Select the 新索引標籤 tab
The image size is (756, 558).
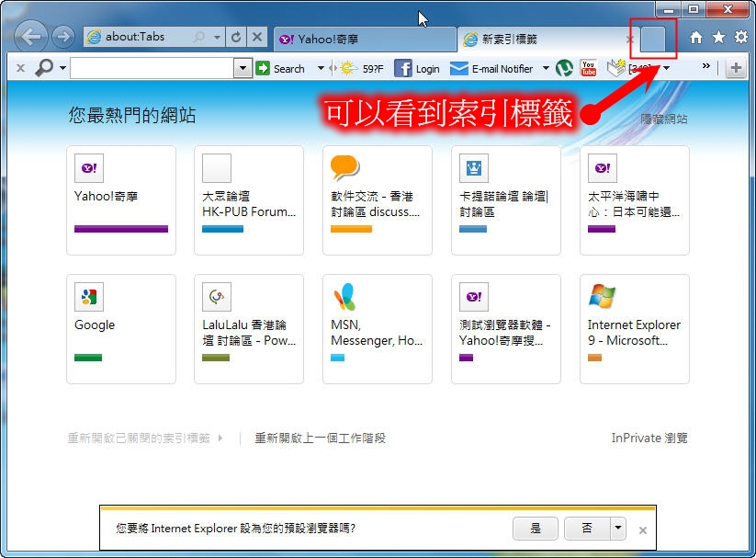point(548,40)
